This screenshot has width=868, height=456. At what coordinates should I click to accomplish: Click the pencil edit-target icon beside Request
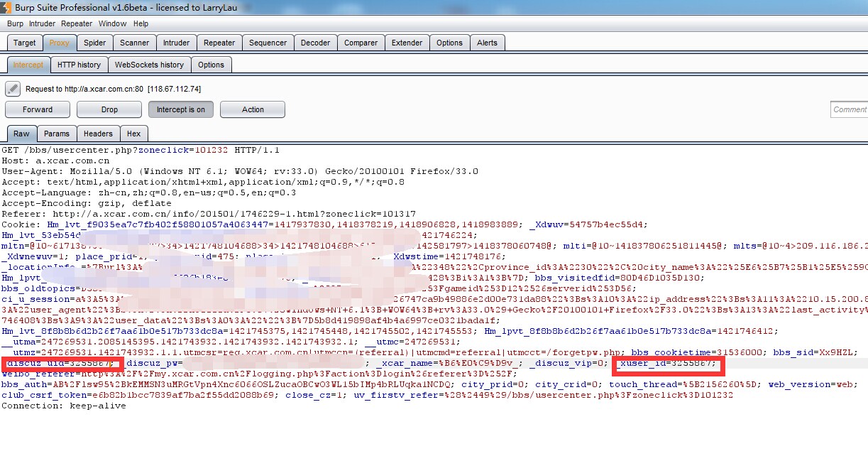click(12, 89)
